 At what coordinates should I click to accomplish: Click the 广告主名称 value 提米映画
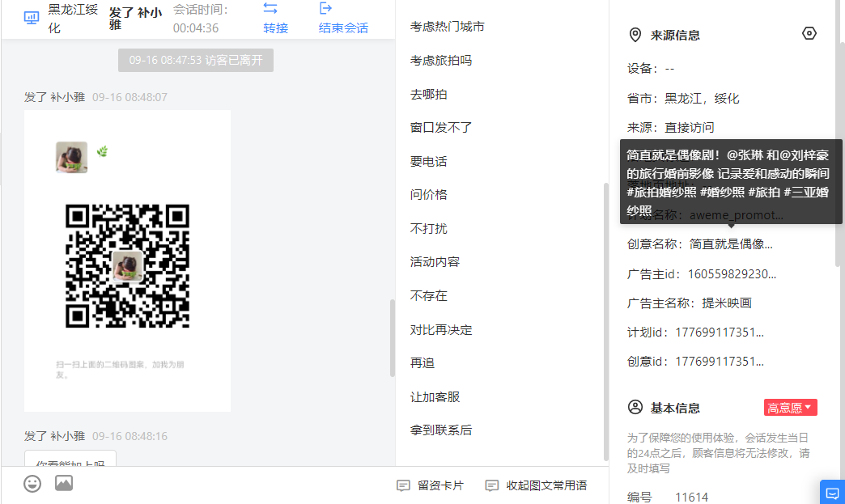pyautogui.click(x=727, y=303)
